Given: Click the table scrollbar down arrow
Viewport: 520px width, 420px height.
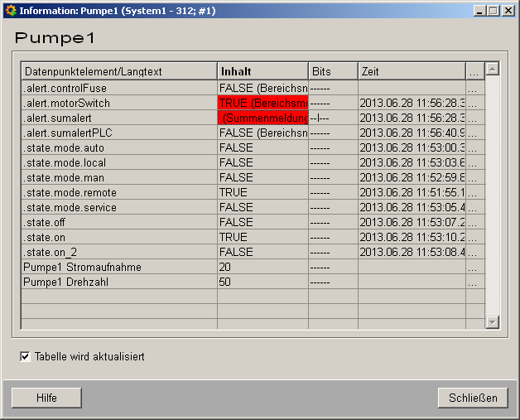Looking at the screenshot, I should pyautogui.click(x=493, y=322).
